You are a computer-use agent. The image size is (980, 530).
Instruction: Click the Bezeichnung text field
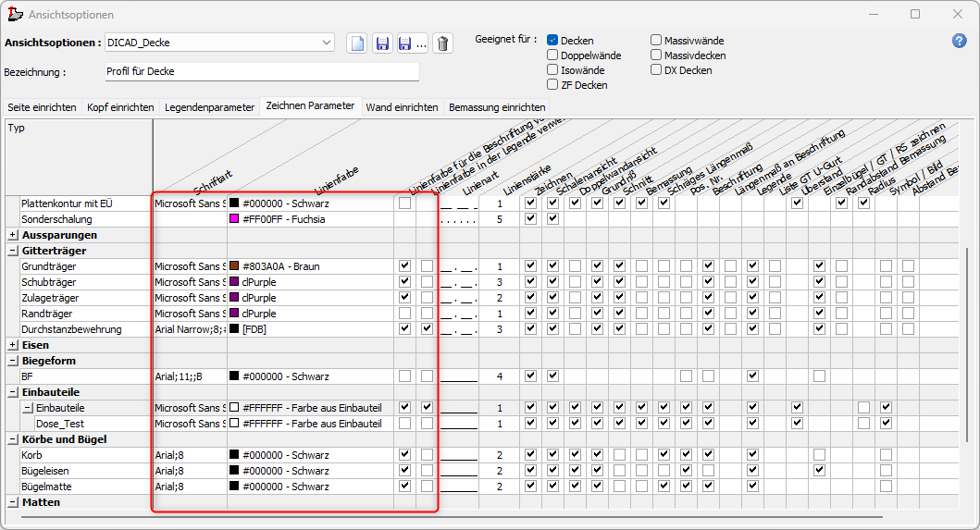coord(262,71)
